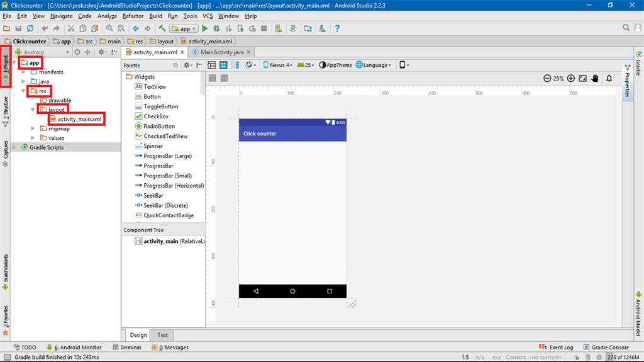Select the Button widget in Palette

(147, 96)
